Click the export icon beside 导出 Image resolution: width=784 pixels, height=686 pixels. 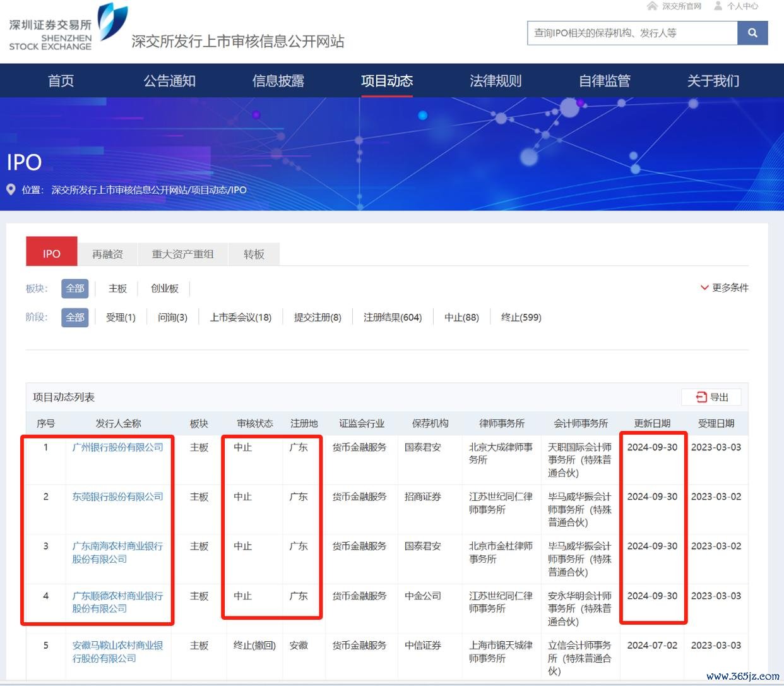[x=701, y=397]
